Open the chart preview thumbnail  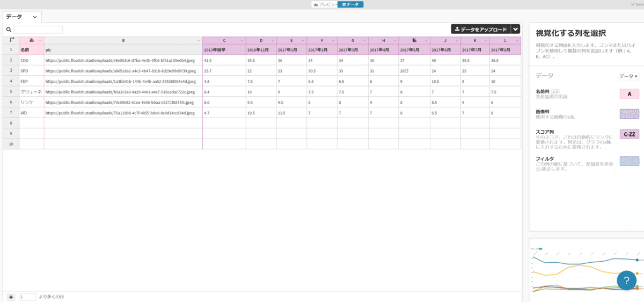587,269
